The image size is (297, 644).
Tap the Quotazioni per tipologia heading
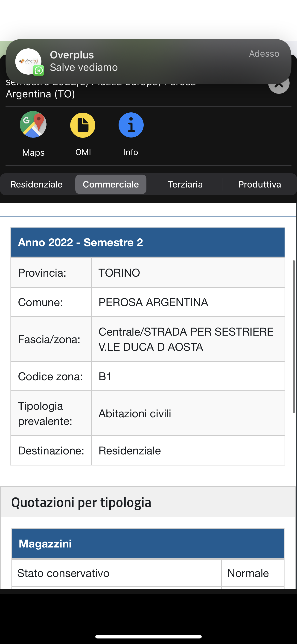pos(81,502)
